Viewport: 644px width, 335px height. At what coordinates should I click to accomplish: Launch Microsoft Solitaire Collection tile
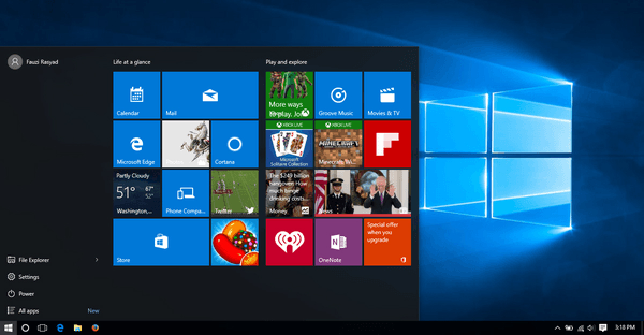pyautogui.click(x=289, y=144)
